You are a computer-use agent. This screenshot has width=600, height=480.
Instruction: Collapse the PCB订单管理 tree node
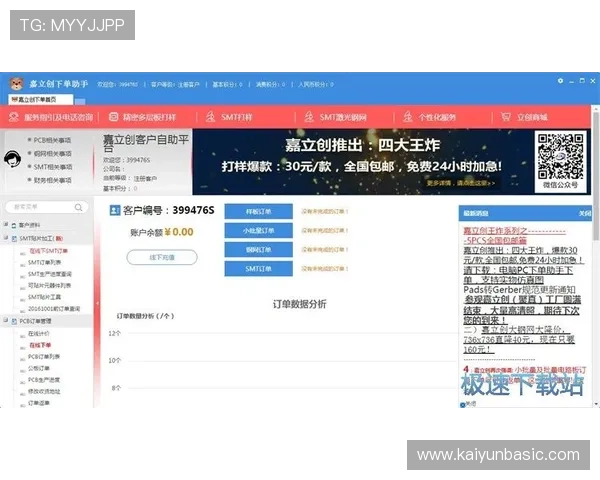6,320
